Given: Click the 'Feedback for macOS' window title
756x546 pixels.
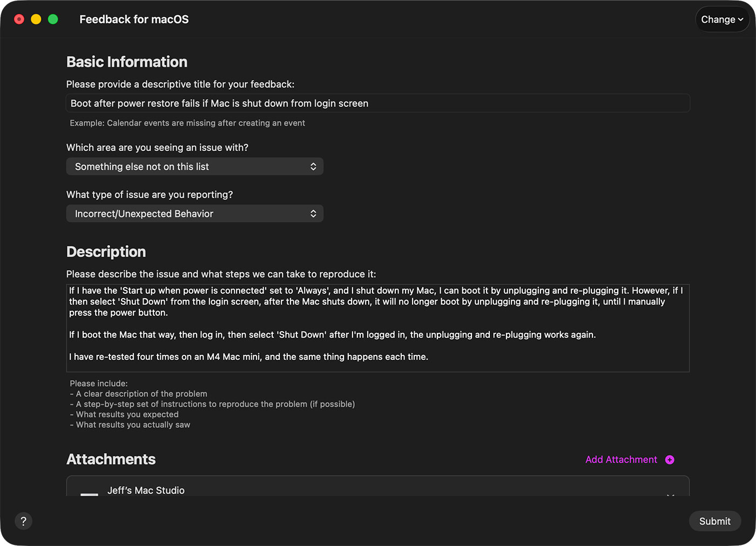Looking at the screenshot, I should point(134,19).
